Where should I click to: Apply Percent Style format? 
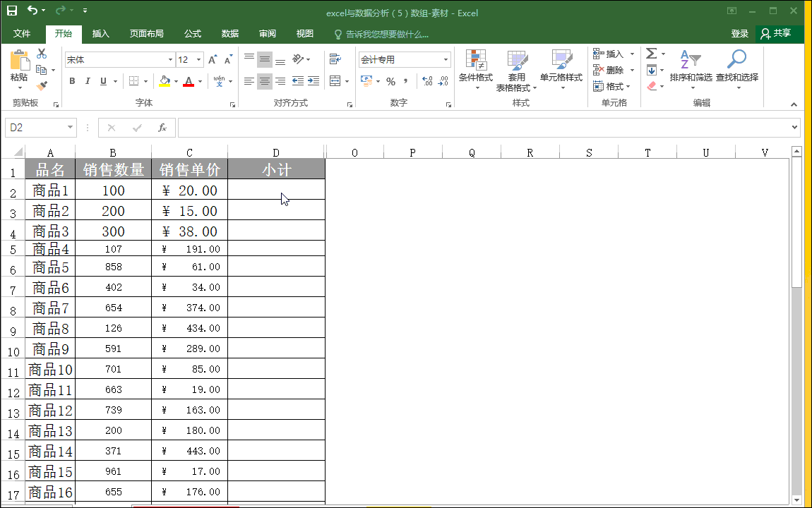click(x=391, y=81)
